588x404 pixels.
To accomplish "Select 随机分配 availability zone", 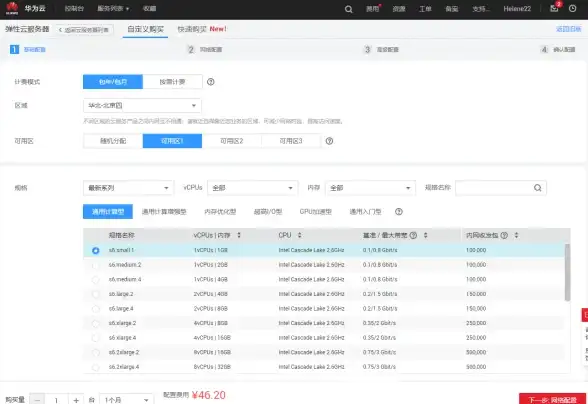I will pyautogui.click(x=113, y=141).
